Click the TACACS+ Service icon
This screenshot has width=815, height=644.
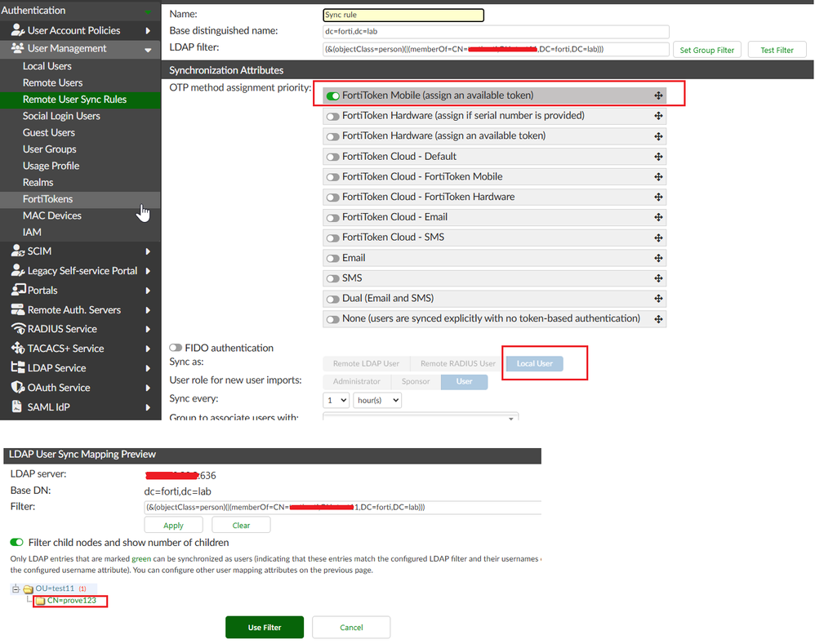pos(18,348)
